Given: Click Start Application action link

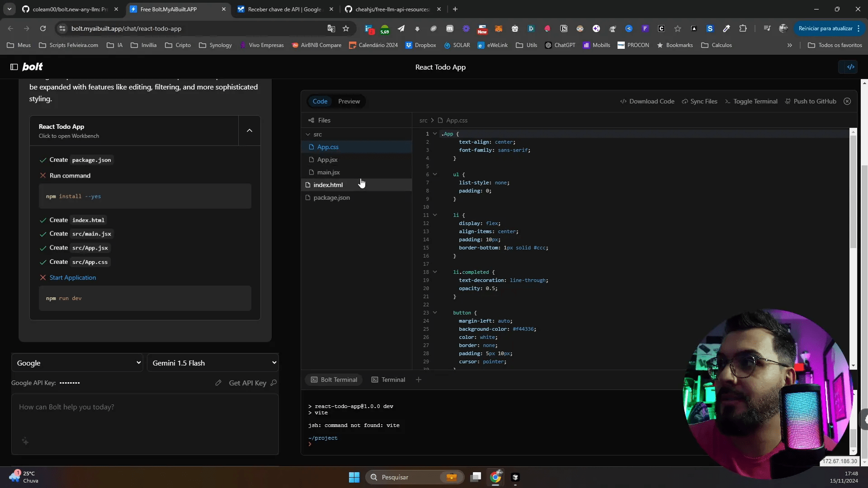Looking at the screenshot, I should pos(73,277).
